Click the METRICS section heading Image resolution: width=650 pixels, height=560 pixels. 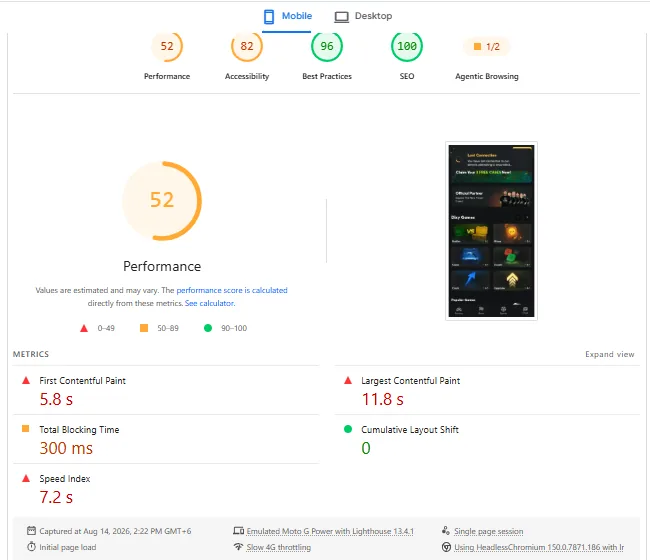click(x=31, y=354)
